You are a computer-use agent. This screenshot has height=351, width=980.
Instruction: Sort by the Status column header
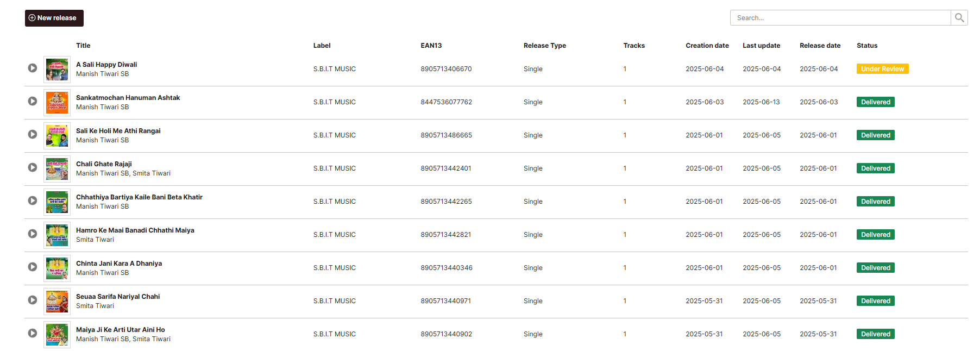click(867, 46)
